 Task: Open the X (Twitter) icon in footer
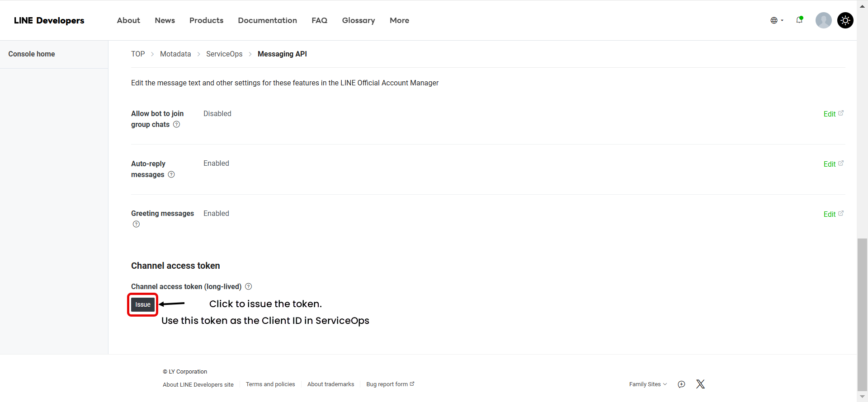coord(700,384)
